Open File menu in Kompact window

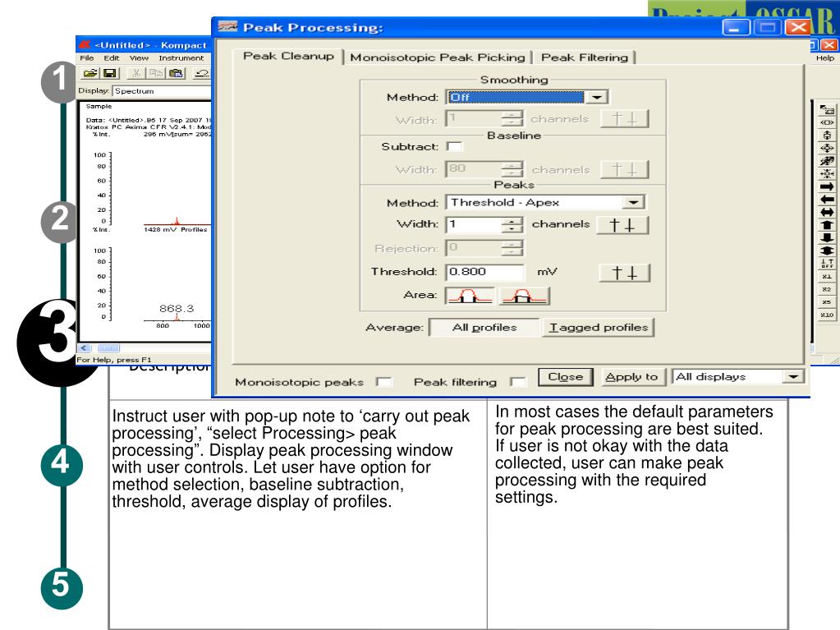(x=87, y=57)
